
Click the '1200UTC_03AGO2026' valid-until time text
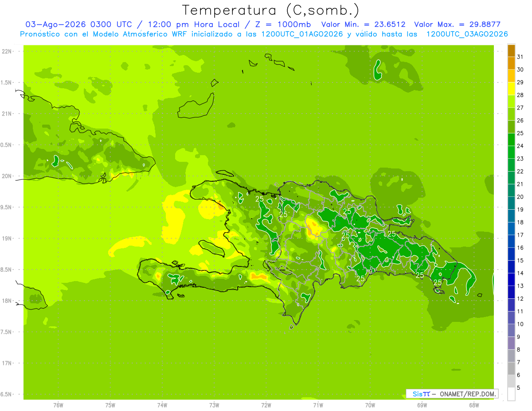(467, 34)
